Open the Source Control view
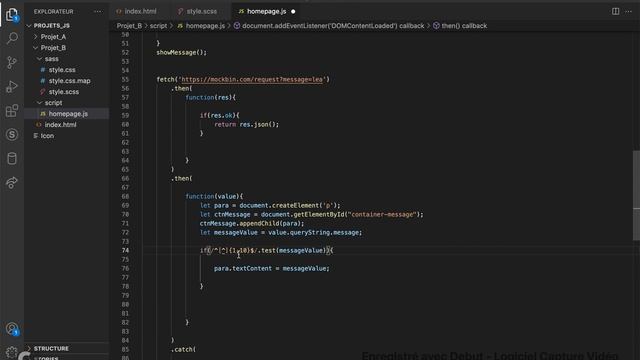 tap(12, 62)
